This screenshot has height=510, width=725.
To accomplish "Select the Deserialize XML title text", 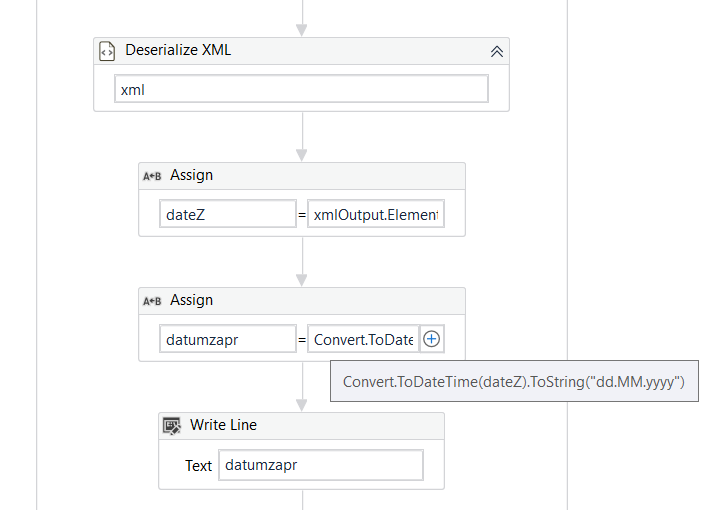I will click(178, 50).
